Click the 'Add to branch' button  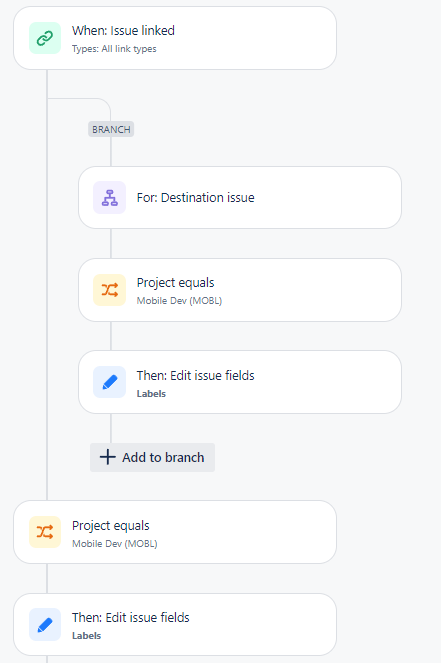click(152, 458)
